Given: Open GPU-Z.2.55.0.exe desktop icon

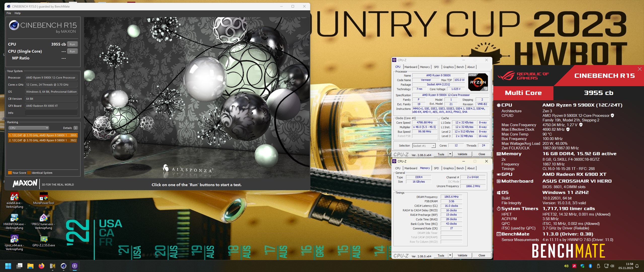Looking at the screenshot, I should tap(44, 241).
